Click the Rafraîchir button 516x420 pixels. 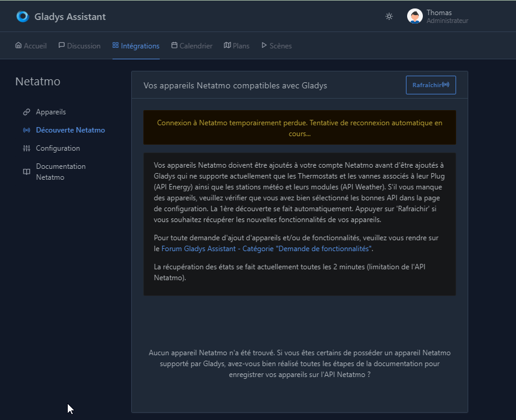click(x=431, y=85)
